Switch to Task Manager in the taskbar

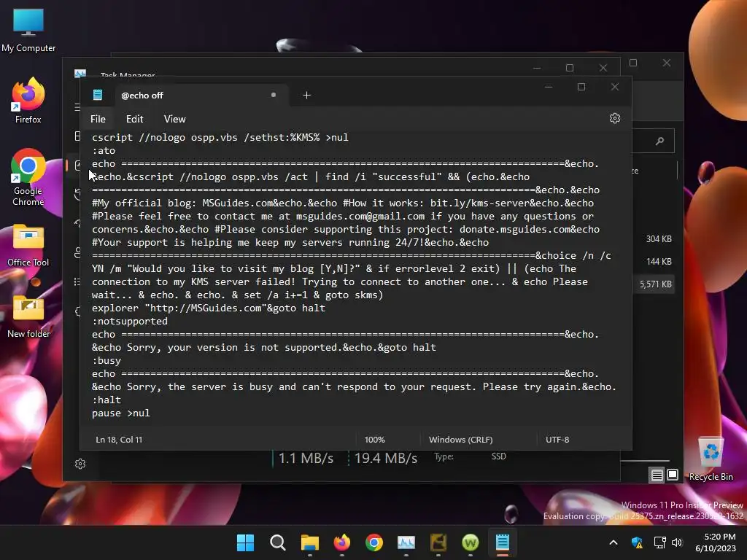pyautogui.click(x=406, y=542)
